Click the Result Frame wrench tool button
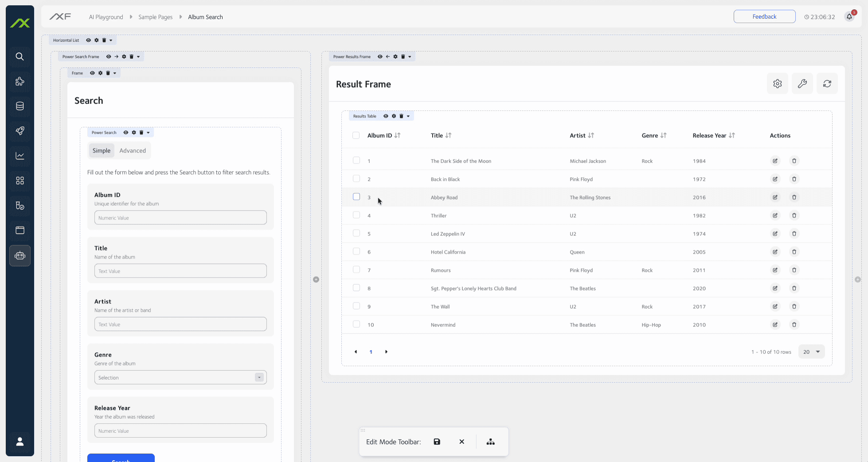868x462 pixels. pyautogui.click(x=802, y=84)
